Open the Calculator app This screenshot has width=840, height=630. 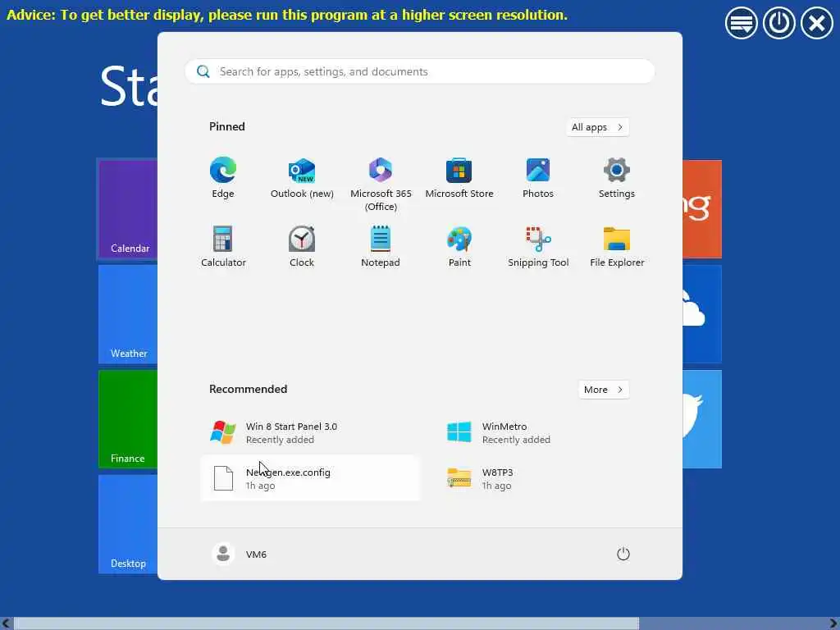point(223,246)
